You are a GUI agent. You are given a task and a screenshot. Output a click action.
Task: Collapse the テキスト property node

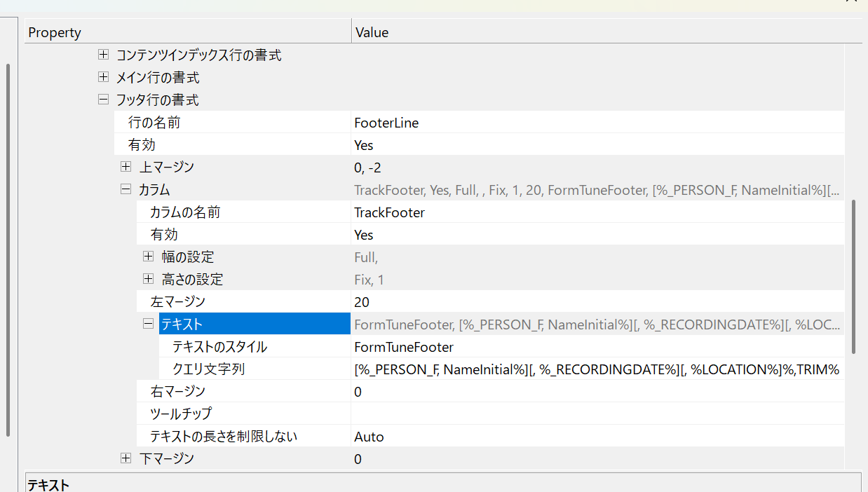click(x=148, y=324)
